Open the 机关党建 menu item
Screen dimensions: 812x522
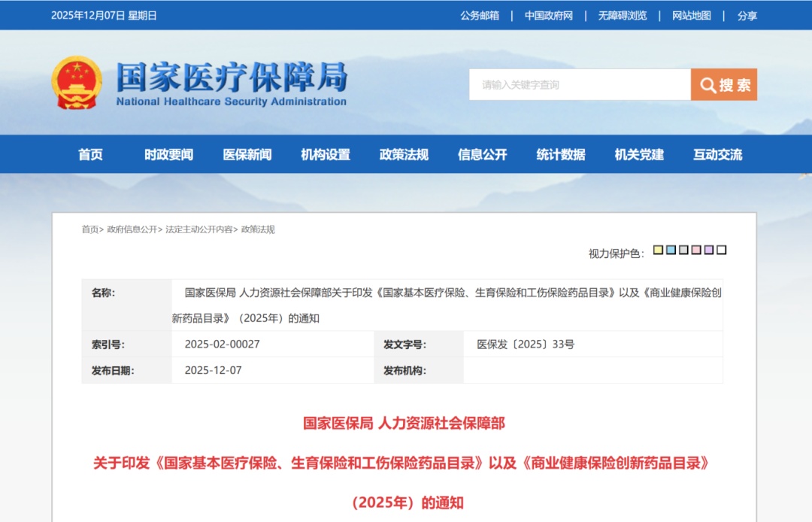click(638, 154)
